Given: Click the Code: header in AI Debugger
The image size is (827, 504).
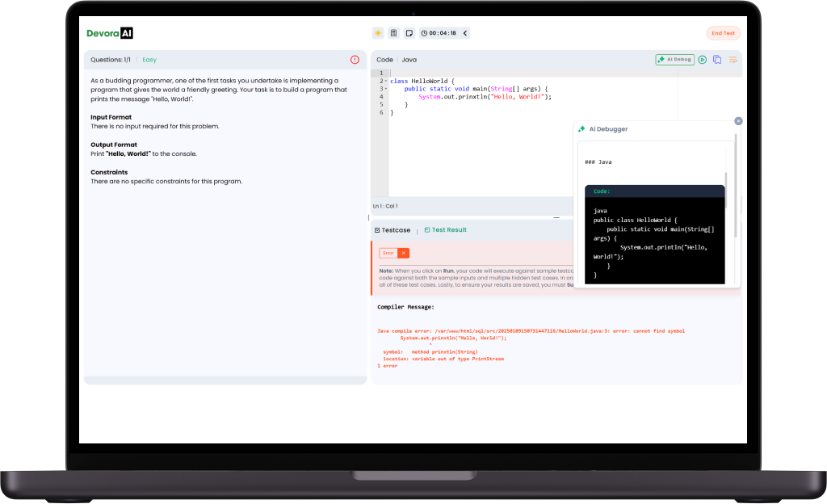Looking at the screenshot, I should tap(654, 191).
